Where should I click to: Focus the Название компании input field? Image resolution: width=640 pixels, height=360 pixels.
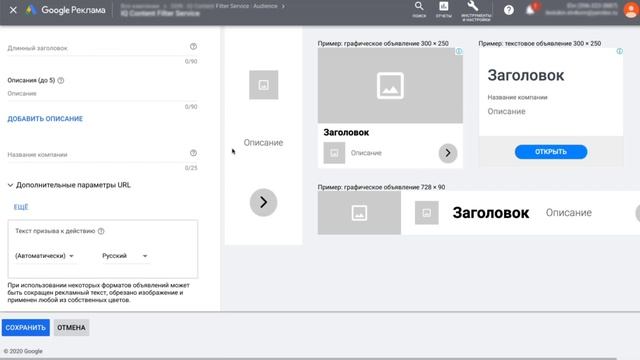click(x=102, y=155)
